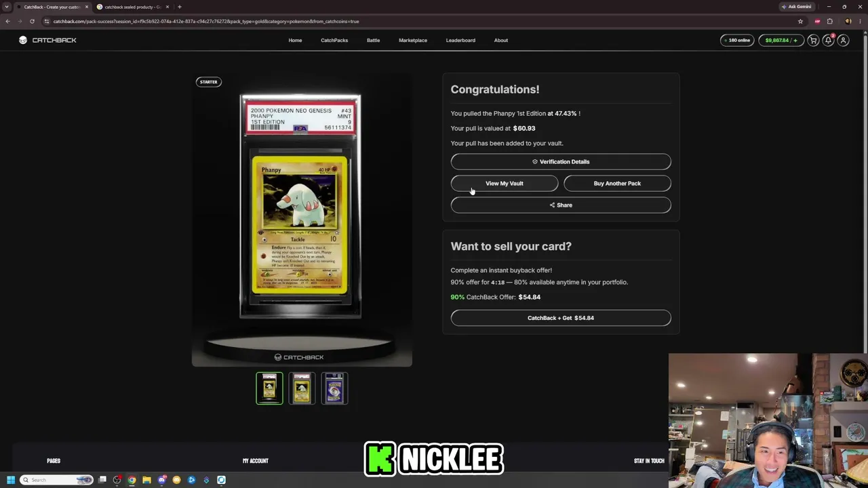
Task: Open the About page
Action: coord(501,40)
